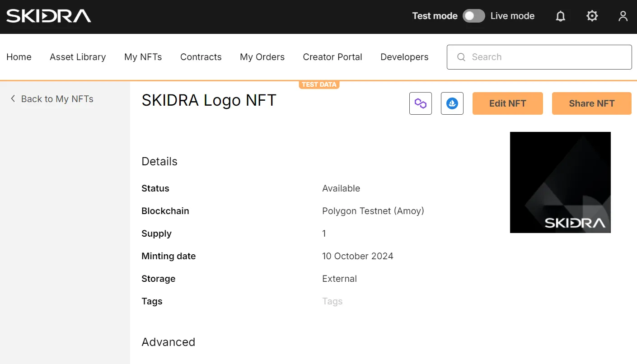Screen dimensions: 637x364
Task: Click the Tags placeholder field
Action: coord(333,301)
